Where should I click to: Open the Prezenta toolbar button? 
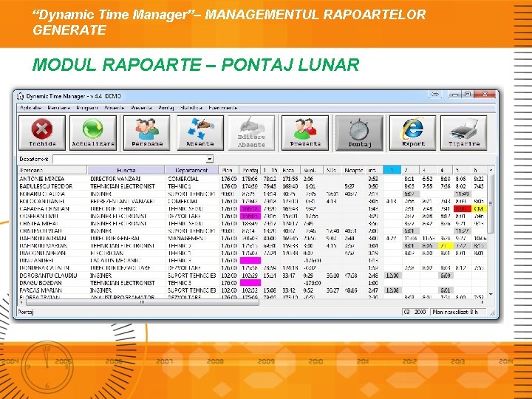coord(305,133)
